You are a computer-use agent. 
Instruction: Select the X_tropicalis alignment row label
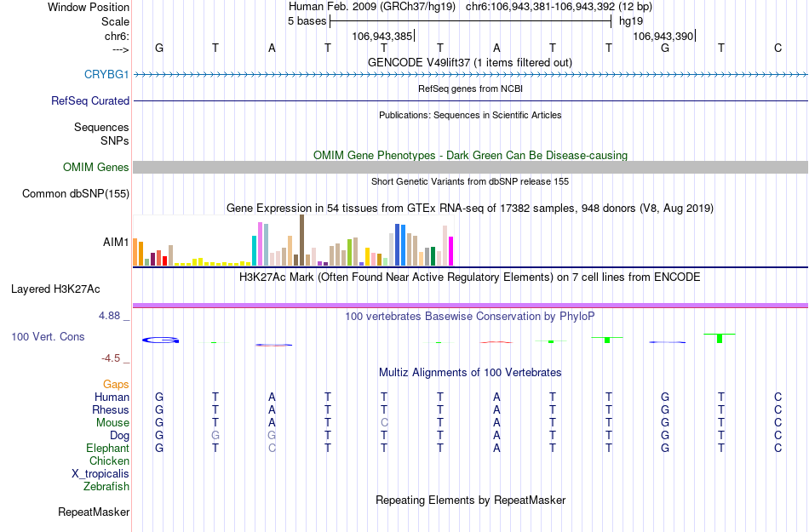(100, 474)
